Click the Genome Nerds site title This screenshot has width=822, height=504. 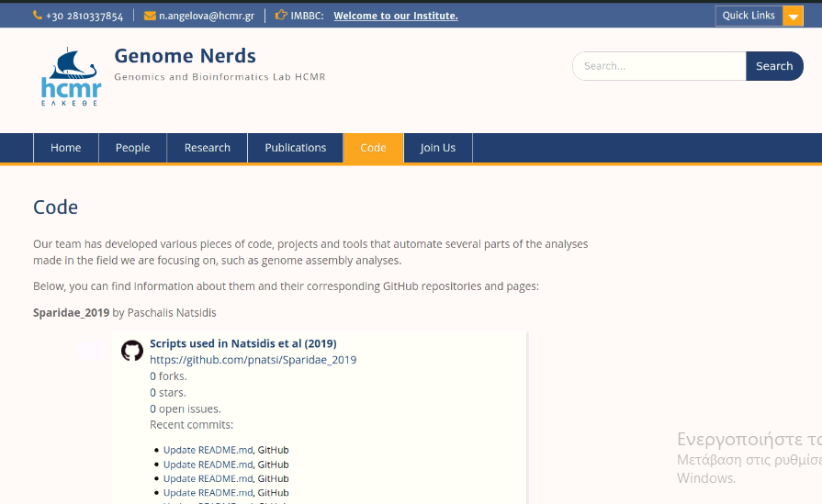(x=185, y=55)
